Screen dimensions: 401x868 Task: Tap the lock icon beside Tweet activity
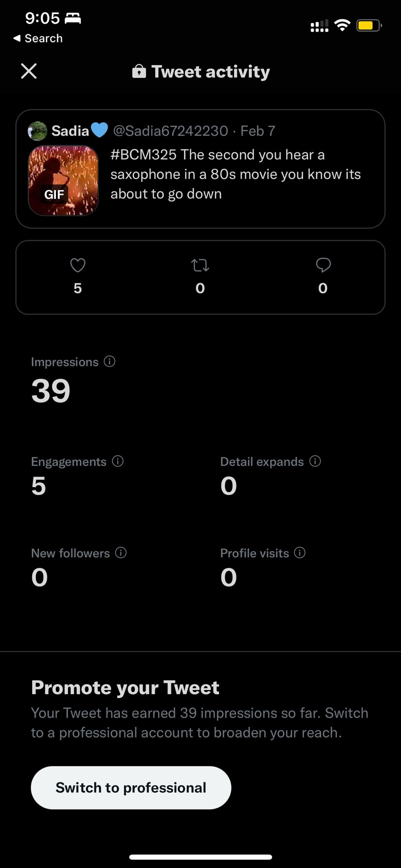tap(139, 72)
